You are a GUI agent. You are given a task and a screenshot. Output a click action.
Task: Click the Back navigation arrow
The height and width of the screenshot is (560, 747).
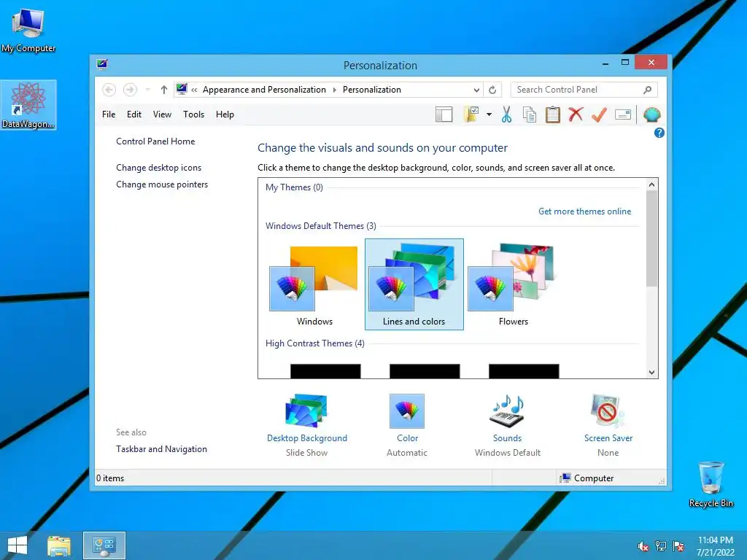pos(109,90)
